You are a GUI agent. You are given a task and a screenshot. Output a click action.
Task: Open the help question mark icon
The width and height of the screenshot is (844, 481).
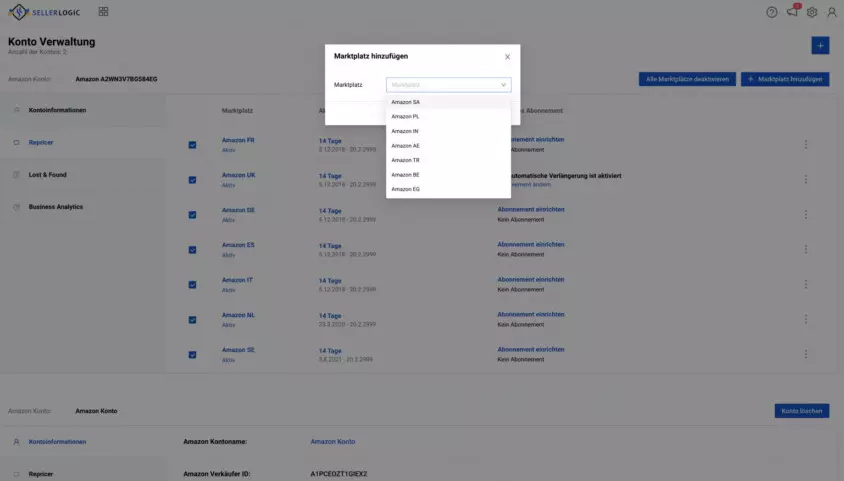(771, 12)
